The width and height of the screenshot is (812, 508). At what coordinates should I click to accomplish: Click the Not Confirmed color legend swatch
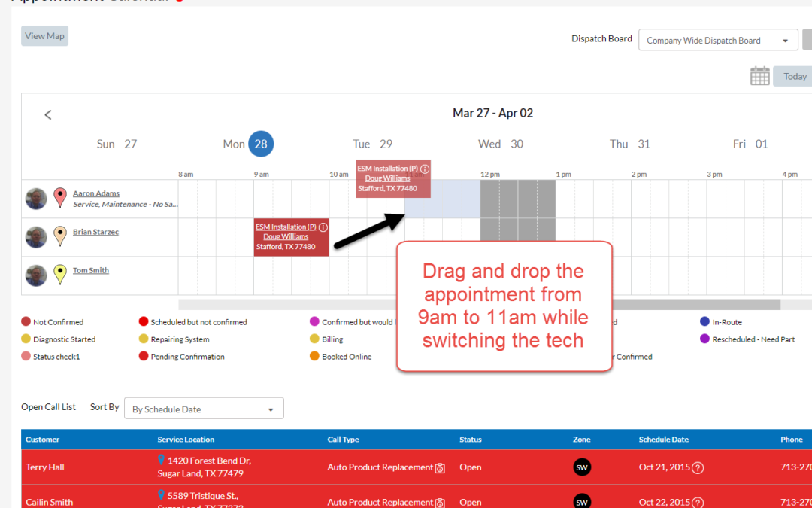click(26, 322)
